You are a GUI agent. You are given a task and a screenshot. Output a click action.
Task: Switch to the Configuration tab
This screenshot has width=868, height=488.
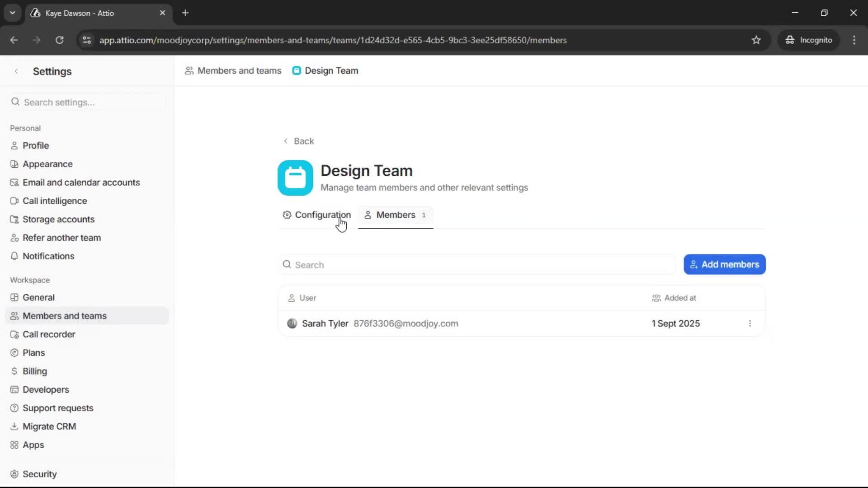(322, 215)
